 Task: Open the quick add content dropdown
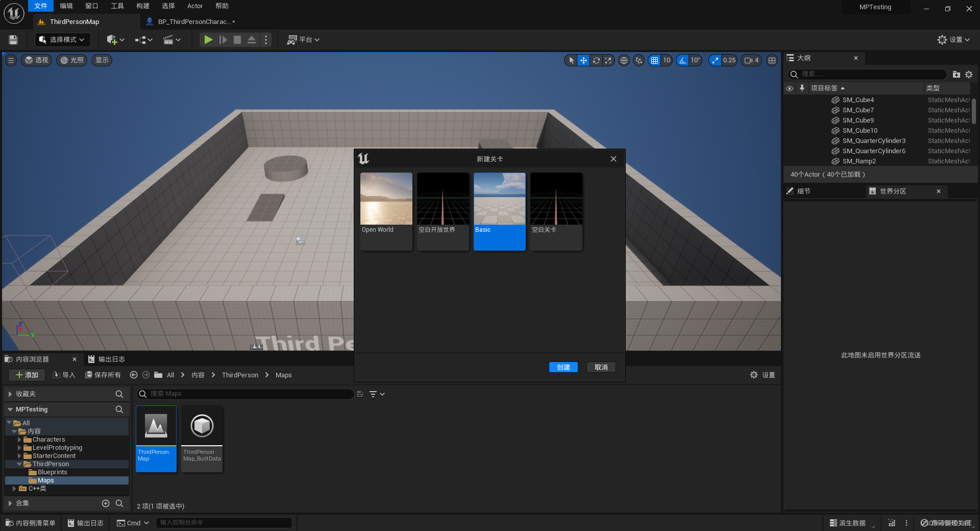click(115, 40)
